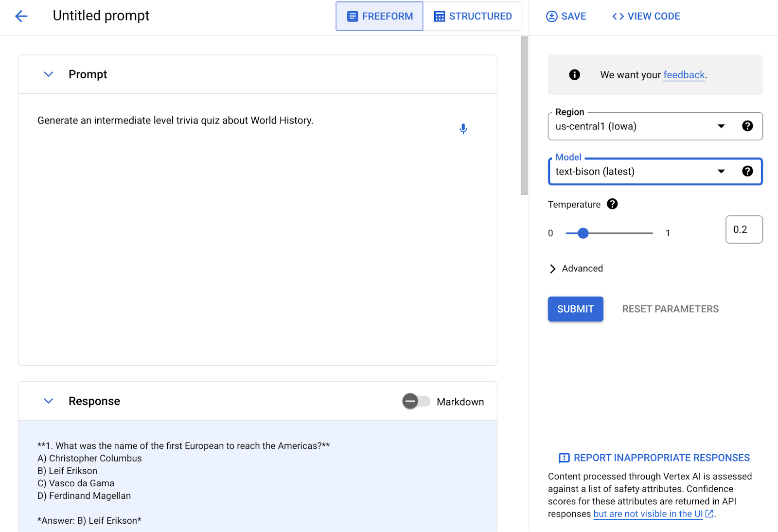778x532 pixels.
Task: Toggle the Markdown switch on
Action: point(416,401)
